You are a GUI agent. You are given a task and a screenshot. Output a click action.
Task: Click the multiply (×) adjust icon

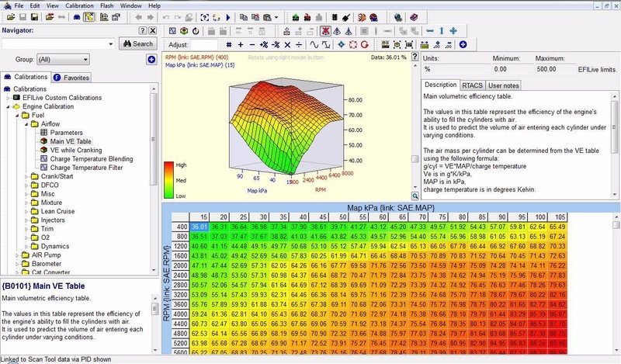click(286, 45)
